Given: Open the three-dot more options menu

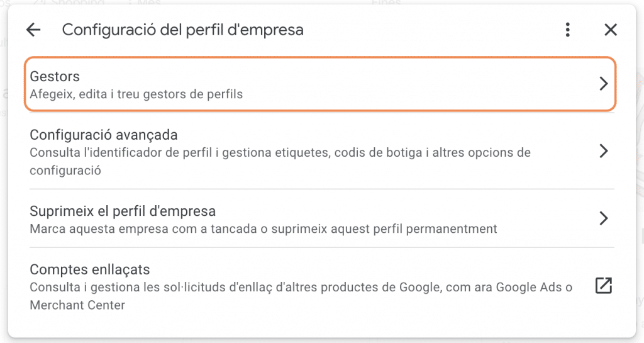Looking at the screenshot, I should coord(568,30).
